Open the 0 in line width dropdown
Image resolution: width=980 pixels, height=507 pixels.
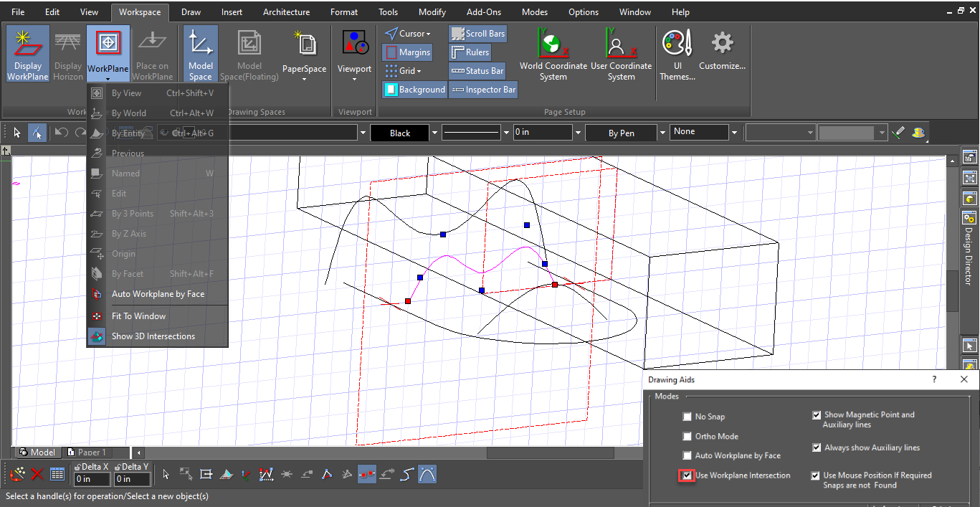pyautogui.click(x=578, y=133)
